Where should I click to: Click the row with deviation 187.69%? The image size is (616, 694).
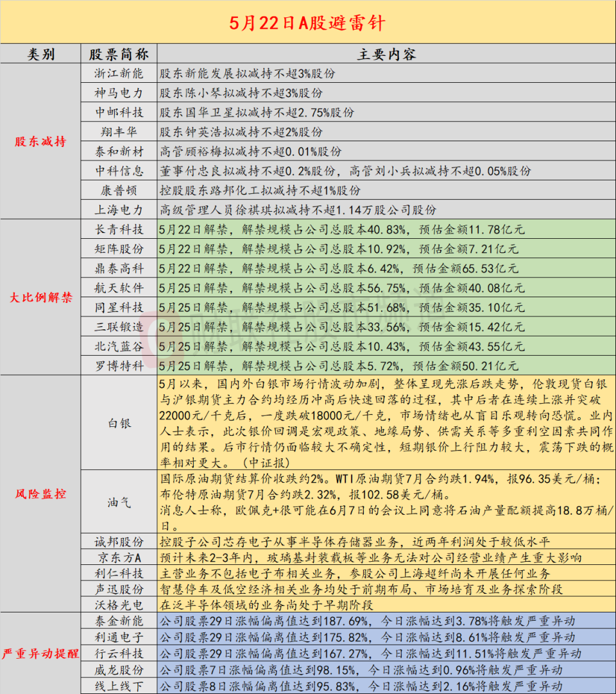[386, 621]
